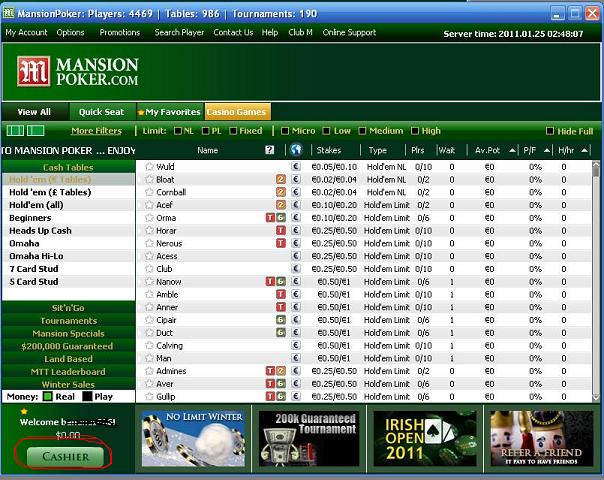The image size is (604, 480).
Task: Add Calving table to favorites star
Action: point(149,345)
